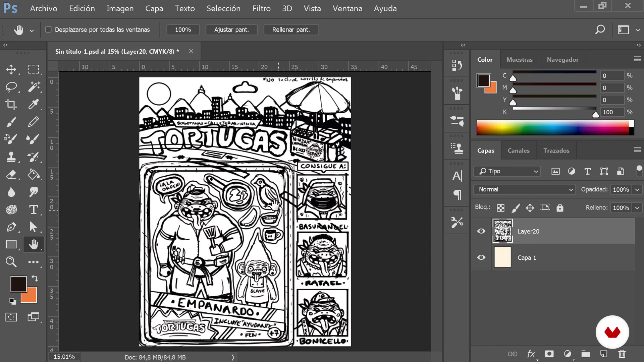The width and height of the screenshot is (644, 362).
Task: Click the Rellenar pant. button
Action: 291,29
